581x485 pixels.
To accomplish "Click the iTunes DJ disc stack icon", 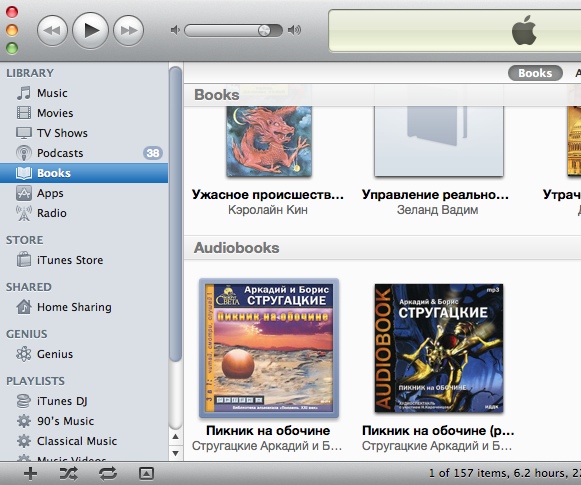I will pyautogui.click(x=24, y=401).
